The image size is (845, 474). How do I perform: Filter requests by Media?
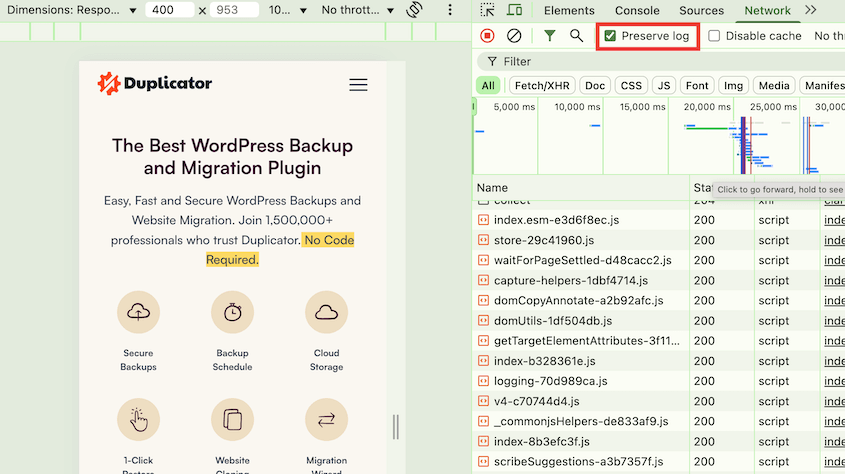(x=774, y=86)
